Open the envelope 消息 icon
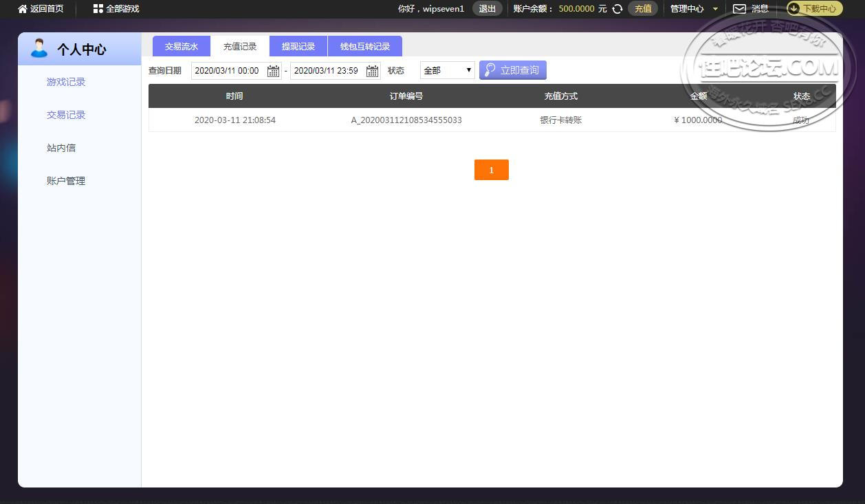The width and height of the screenshot is (865, 504). tap(739, 9)
